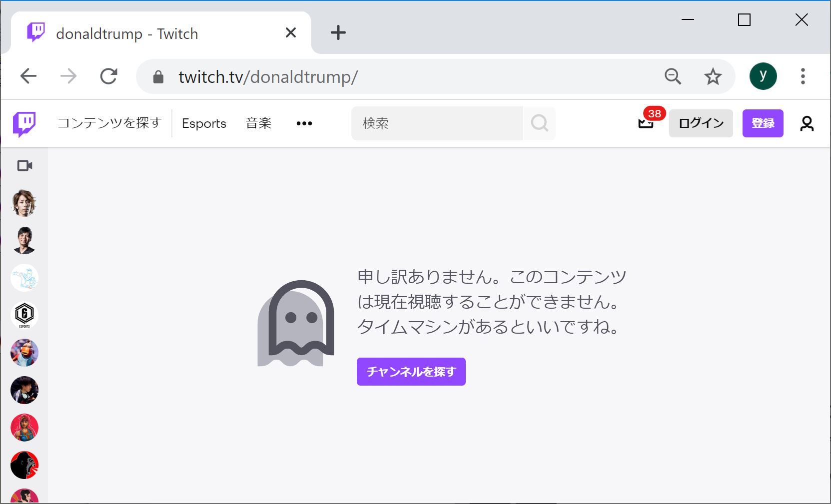Bookmark page with the star icon
This screenshot has width=831, height=504.
(x=713, y=76)
